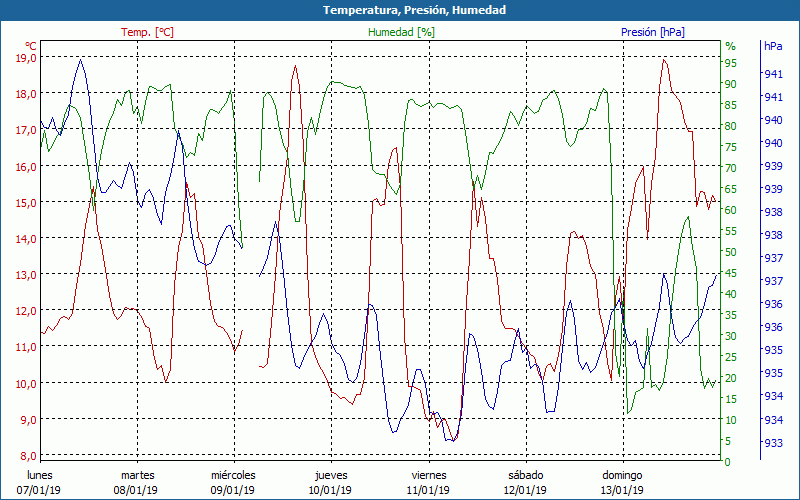
Task: Click the martes 08/01/19 date label
Action: 137,482
